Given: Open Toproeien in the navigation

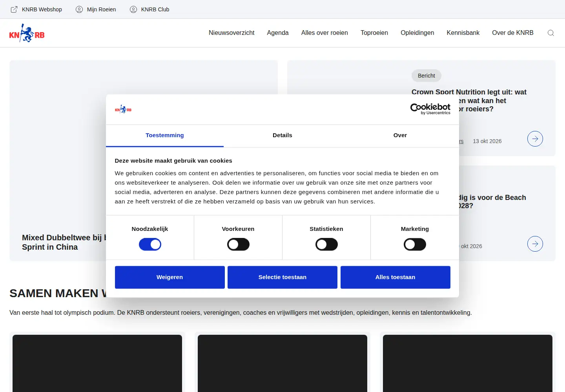Looking at the screenshot, I should tap(374, 33).
